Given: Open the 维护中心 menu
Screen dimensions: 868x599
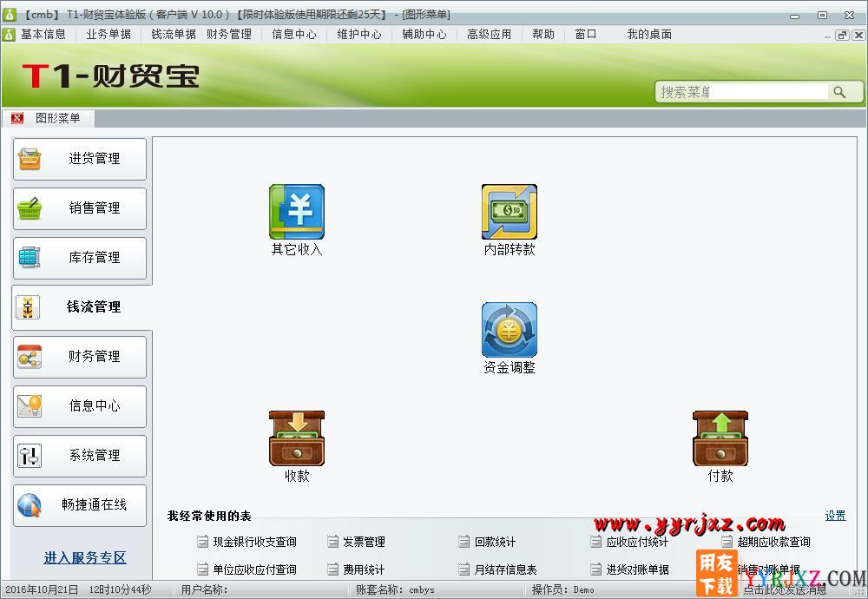Looking at the screenshot, I should tap(359, 35).
